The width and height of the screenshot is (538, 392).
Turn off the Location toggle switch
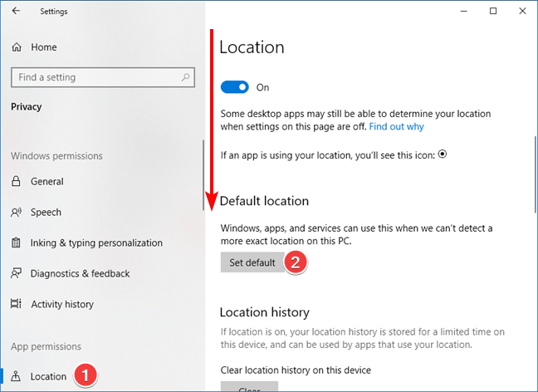(x=235, y=87)
